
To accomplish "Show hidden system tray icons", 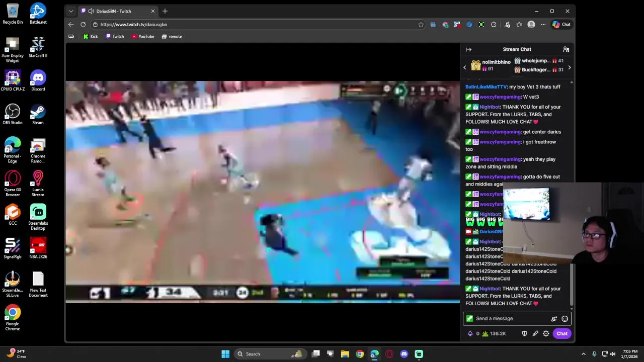I will pos(583,354).
